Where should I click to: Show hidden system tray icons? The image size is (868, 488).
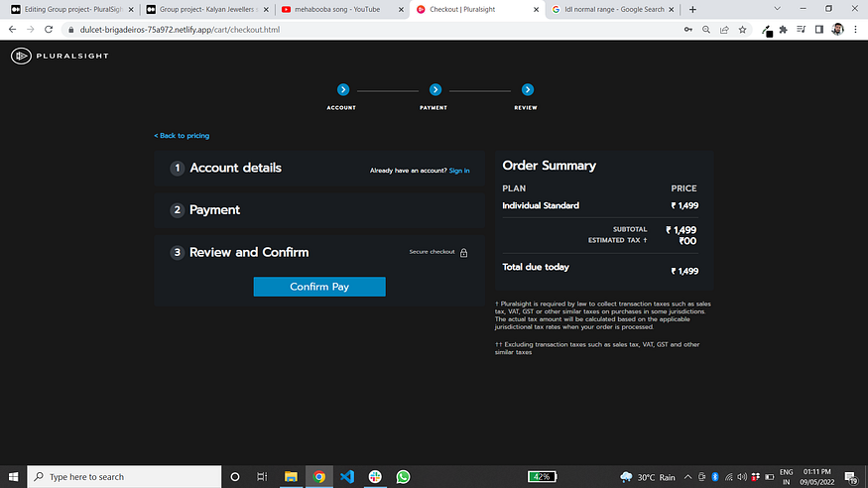pyautogui.click(x=687, y=477)
